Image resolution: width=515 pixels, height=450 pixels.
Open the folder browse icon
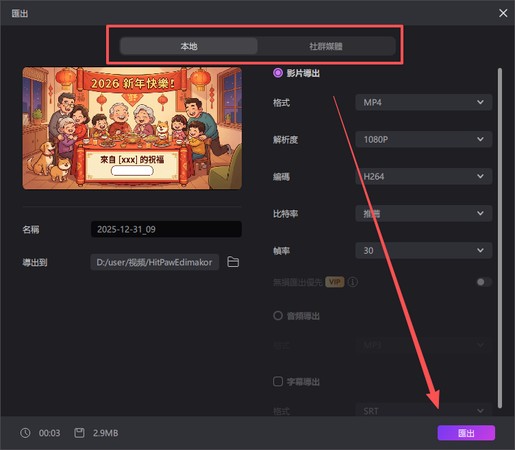233,262
